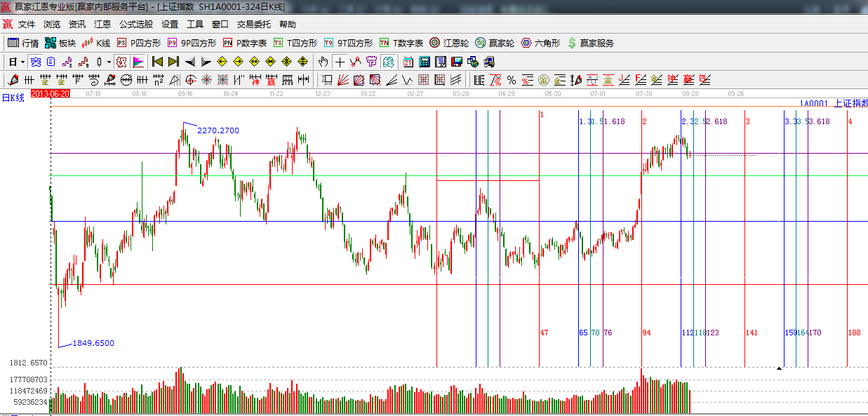Toggle the red 权 adjustment button
The height and width of the screenshot is (416, 868).
(x=121, y=62)
